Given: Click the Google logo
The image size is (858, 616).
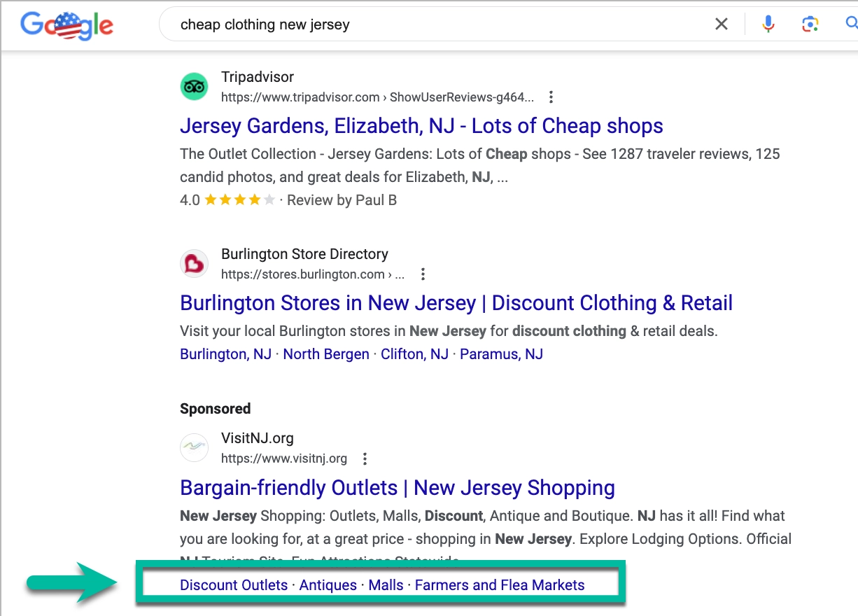Looking at the screenshot, I should tap(66, 25).
